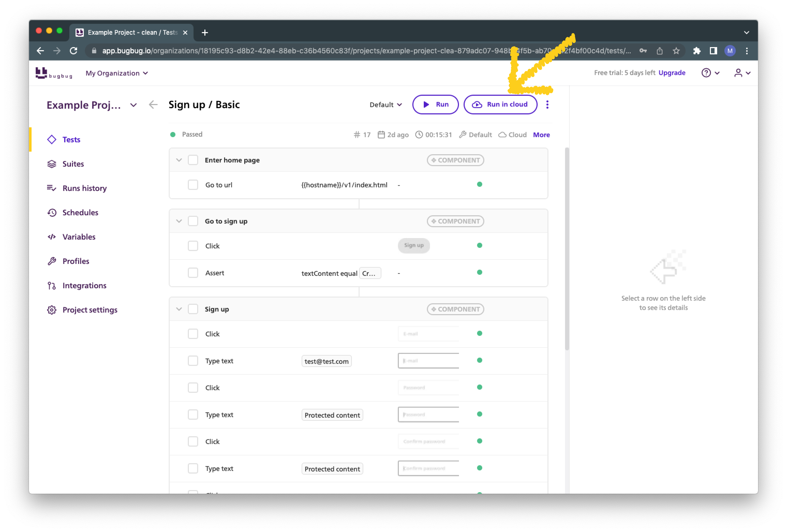Open the Default profile dropdown
This screenshot has height=532, width=787.
point(386,105)
